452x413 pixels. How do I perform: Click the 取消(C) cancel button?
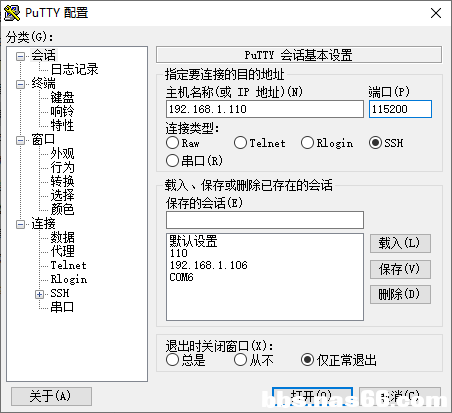pyautogui.click(x=400, y=396)
